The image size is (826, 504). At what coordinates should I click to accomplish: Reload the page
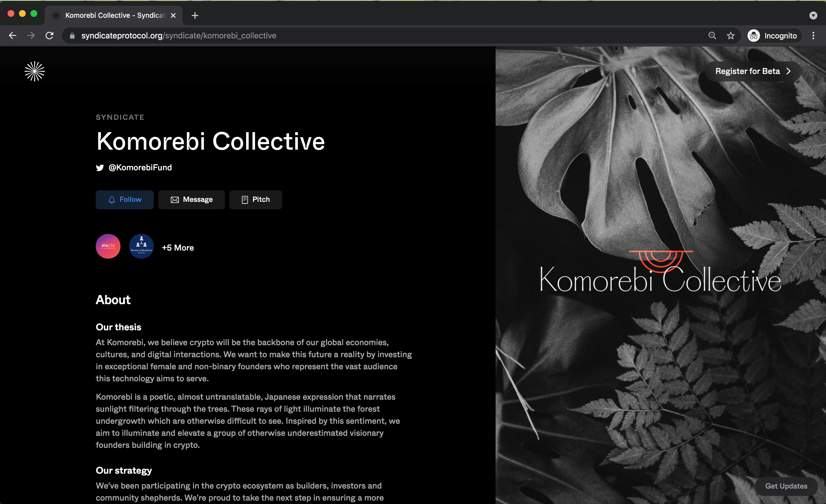[x=50, y=36]
